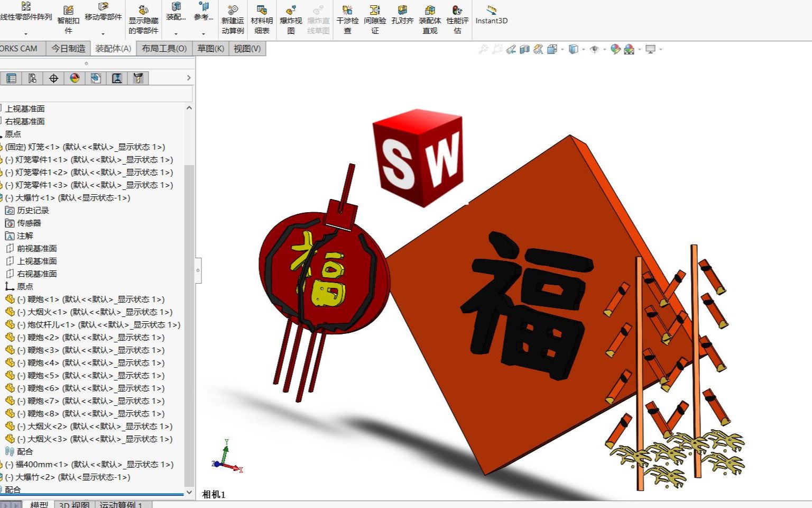Open the 运动算例1 tab at bottom
The image size is (812, 508).
[120, 504]
